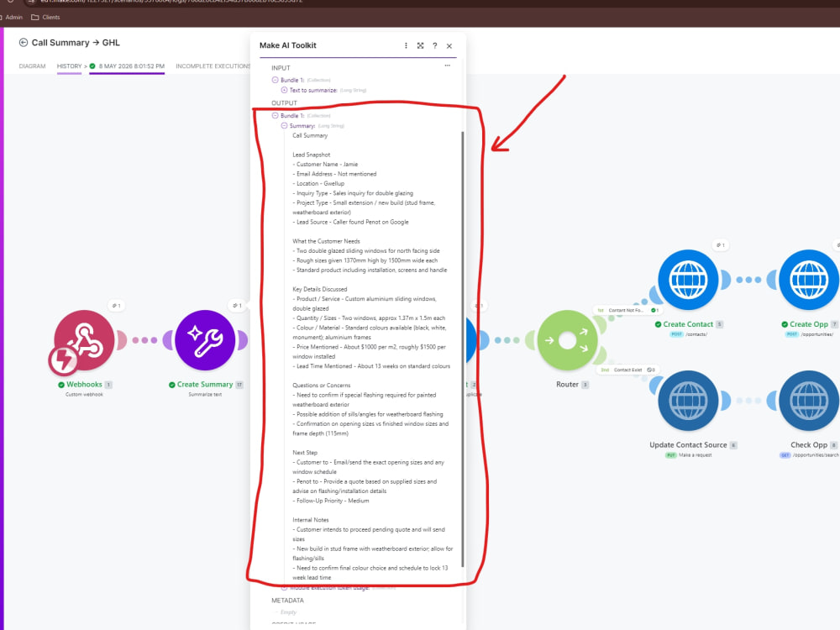Select the 'Customer Name - Jamie' line
The height and width of the screenshot is (630, 840).
pyautogui.click(x=325, y=165)
